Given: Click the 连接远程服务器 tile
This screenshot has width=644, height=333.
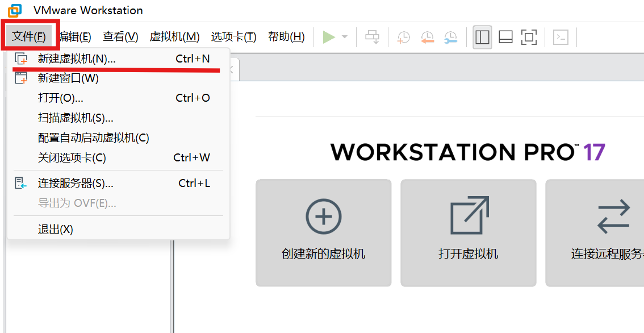Looking at the screenshot, I should click(596, 233).
